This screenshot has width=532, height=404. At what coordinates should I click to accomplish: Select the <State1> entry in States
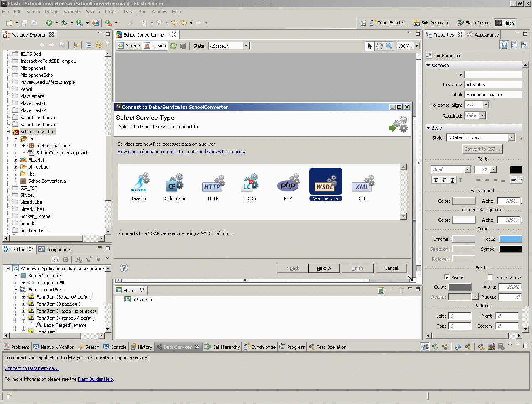143,300
